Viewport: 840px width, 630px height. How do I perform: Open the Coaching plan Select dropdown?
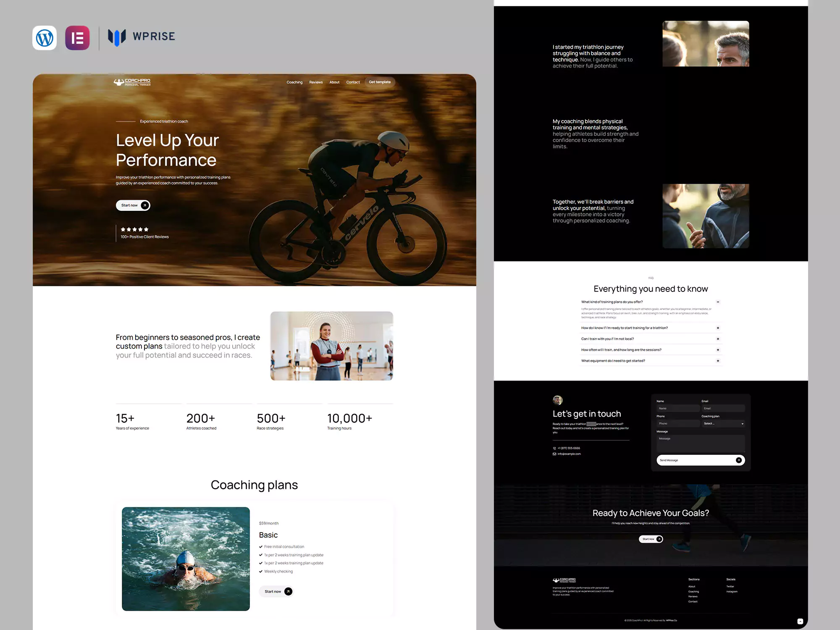[723, 423]
